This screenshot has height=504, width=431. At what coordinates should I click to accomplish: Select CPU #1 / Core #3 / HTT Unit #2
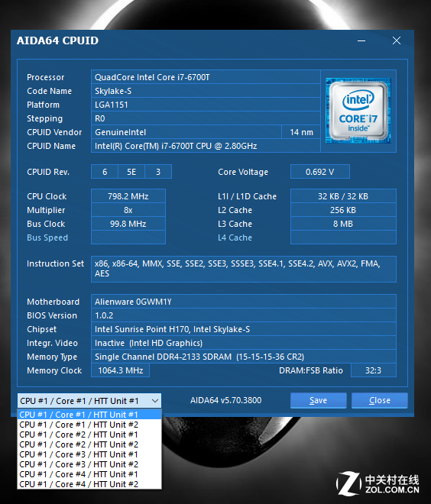coord(89,464)
